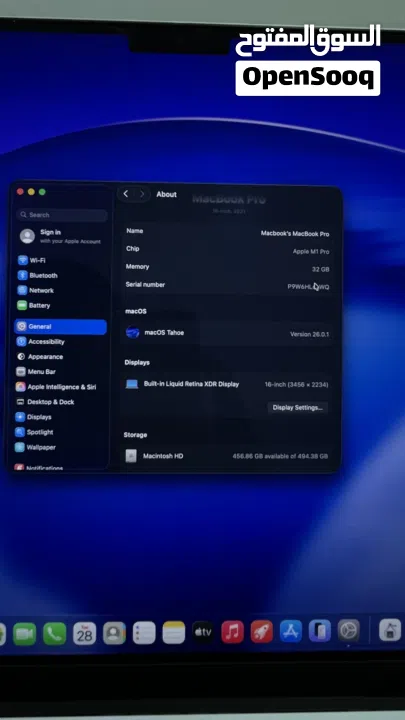Open Calendar from the Dock
This screenshot has width=405, height=720.
click(x=84, y=634)
